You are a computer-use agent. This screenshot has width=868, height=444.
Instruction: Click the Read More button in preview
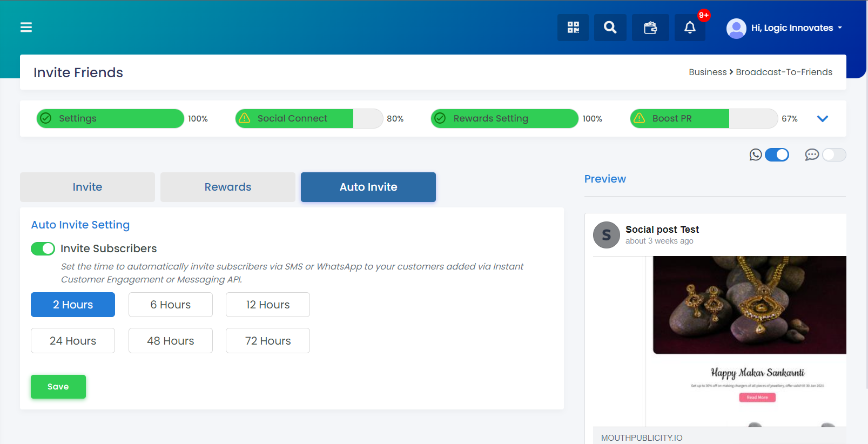(757, 398)
